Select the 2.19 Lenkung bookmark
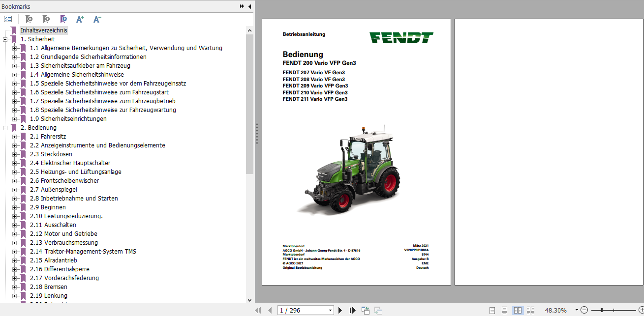 click(x=49, y=296)
